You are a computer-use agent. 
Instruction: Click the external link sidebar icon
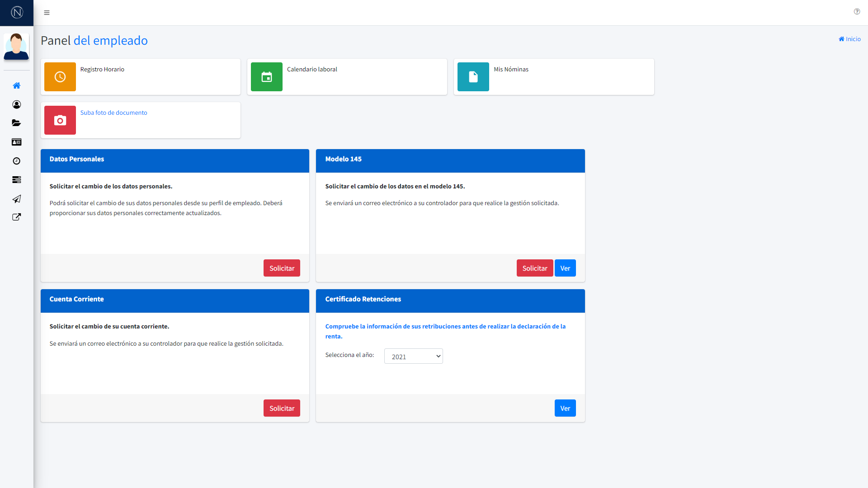point(17,217)
